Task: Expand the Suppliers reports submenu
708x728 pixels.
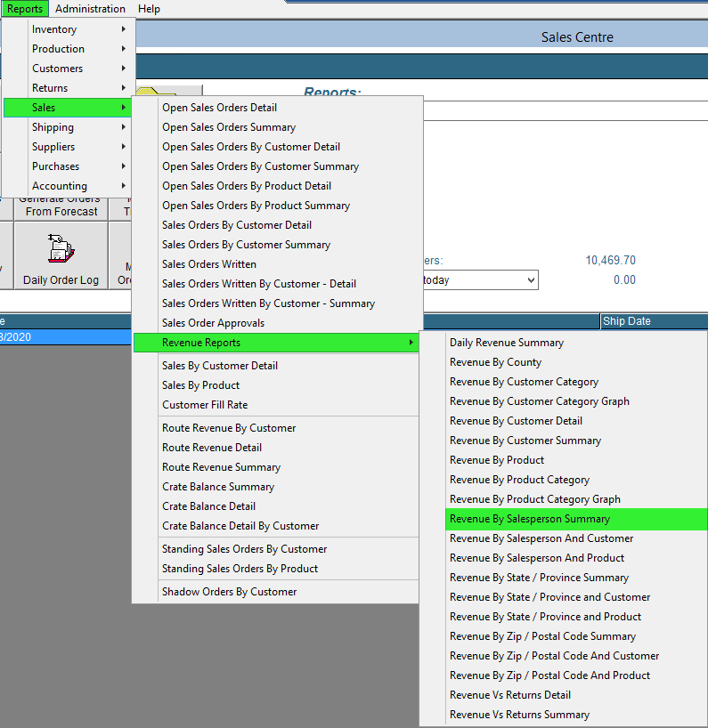Action: (x=69, y=147)
